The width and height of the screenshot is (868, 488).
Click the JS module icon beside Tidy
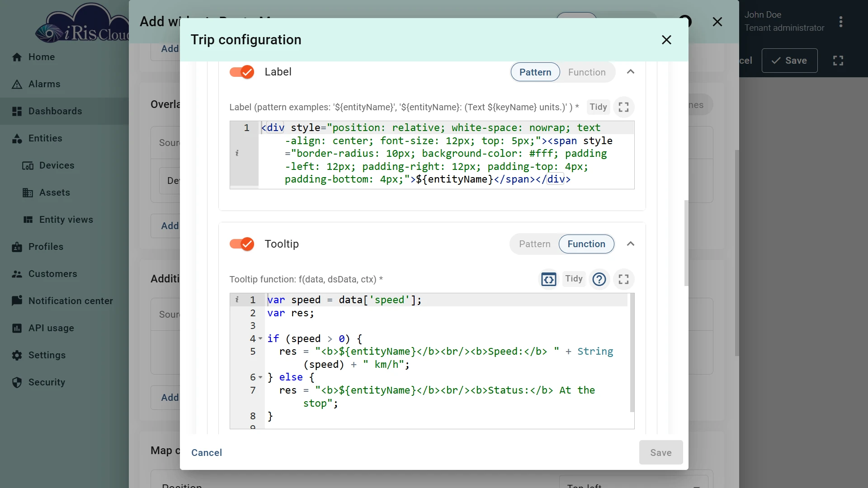[548, 279]
